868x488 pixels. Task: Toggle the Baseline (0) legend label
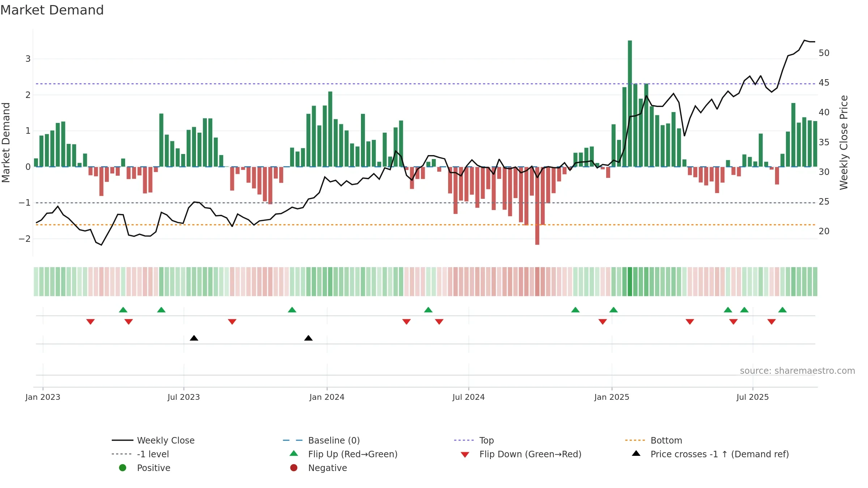334,440
